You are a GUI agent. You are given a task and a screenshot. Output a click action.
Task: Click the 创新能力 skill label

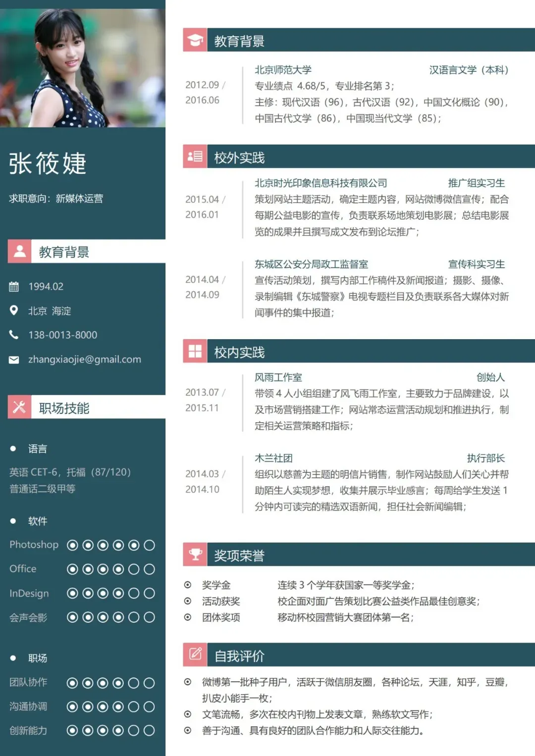[28, 730]
